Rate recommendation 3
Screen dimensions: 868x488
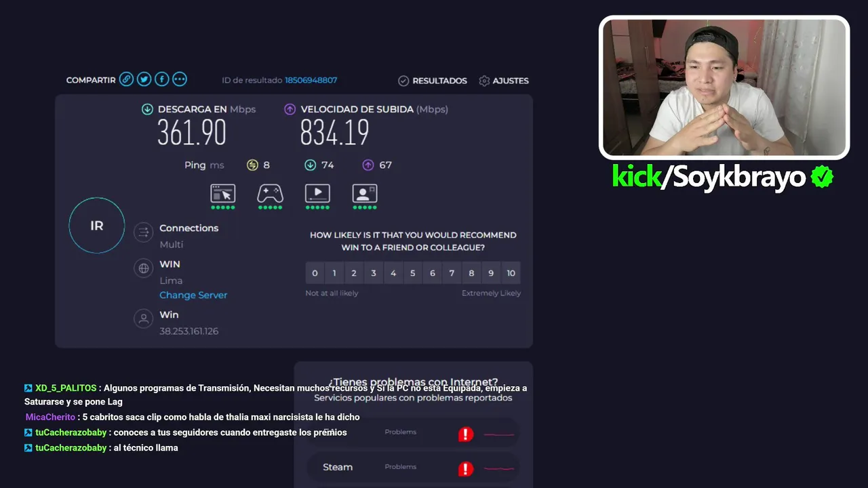[x=374, y=273]
